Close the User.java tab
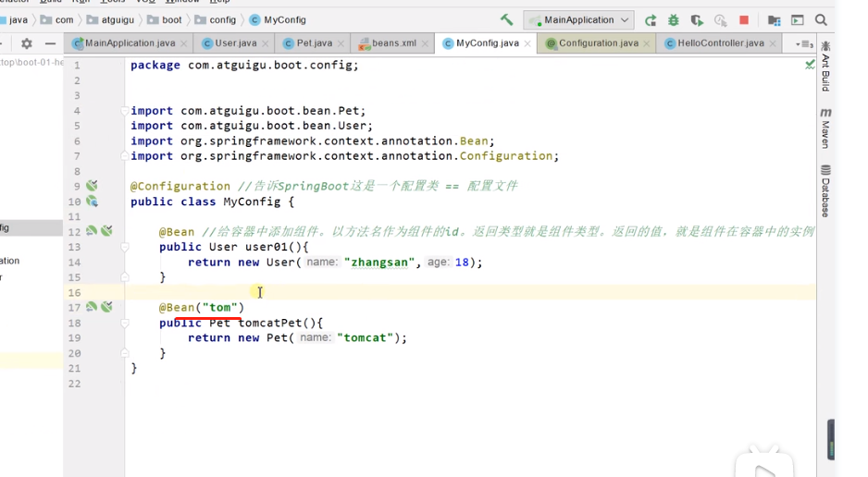The height and width of the screenshot is (477, 868). (x=266, y=43)
